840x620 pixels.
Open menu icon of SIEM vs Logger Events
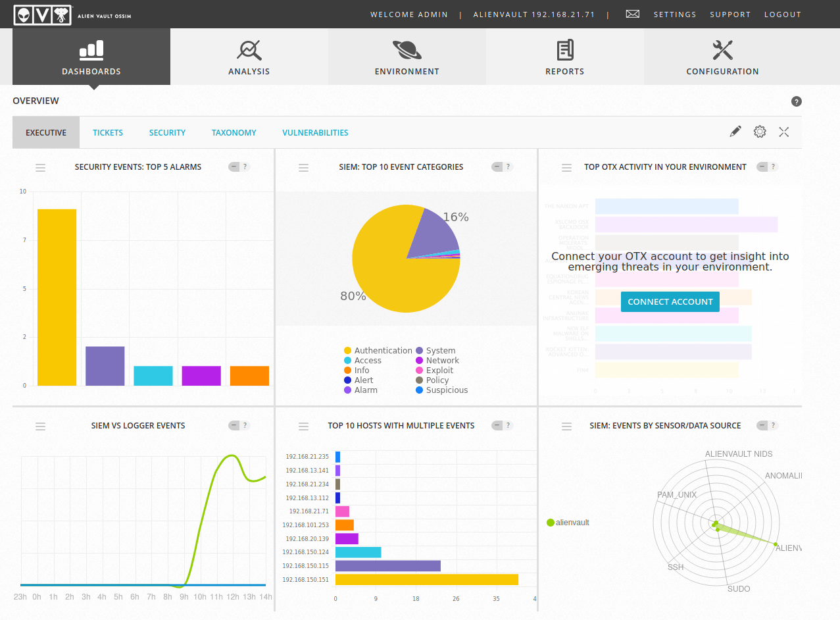pos(41,426)
